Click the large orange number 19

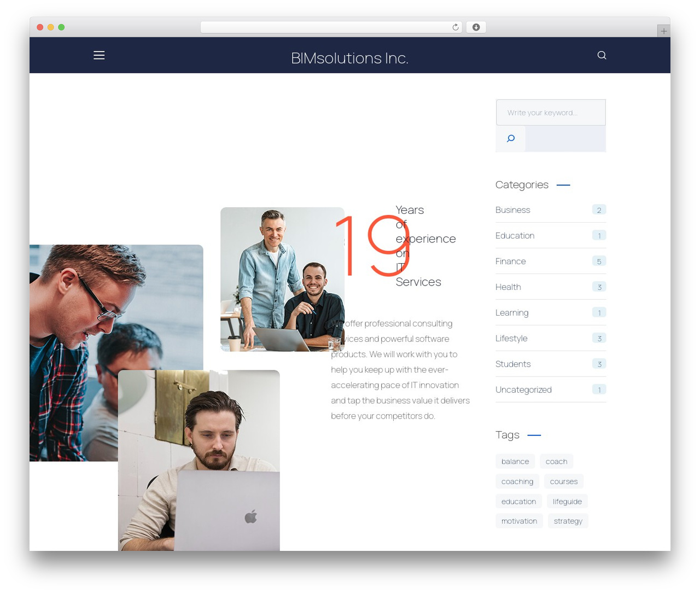[372, 246]
